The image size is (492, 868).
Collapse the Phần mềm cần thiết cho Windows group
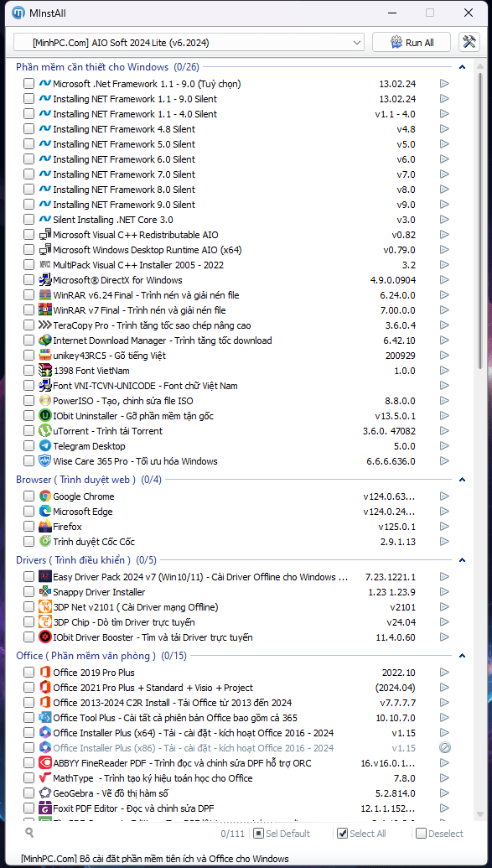tap(463, 68)
